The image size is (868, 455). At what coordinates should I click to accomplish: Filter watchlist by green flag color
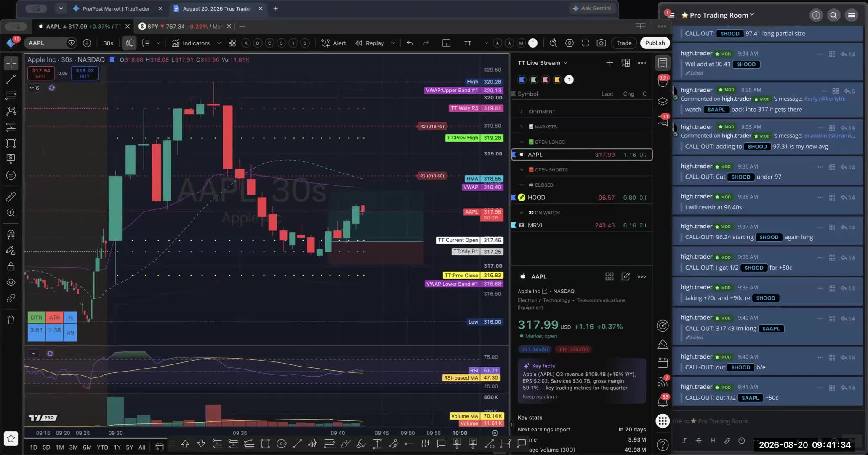coord(534,80)
